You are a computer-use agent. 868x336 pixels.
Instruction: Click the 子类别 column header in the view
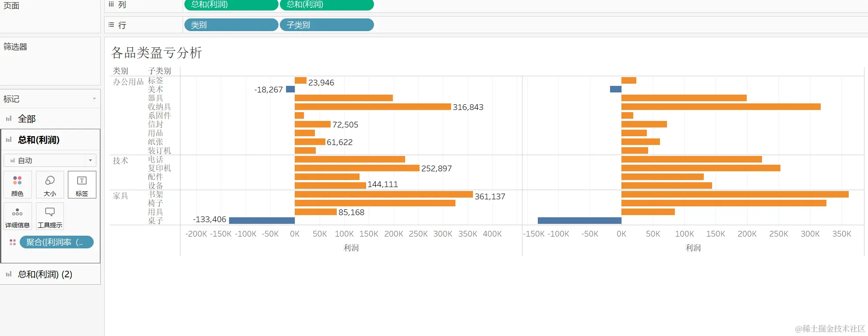coord(159,71)
